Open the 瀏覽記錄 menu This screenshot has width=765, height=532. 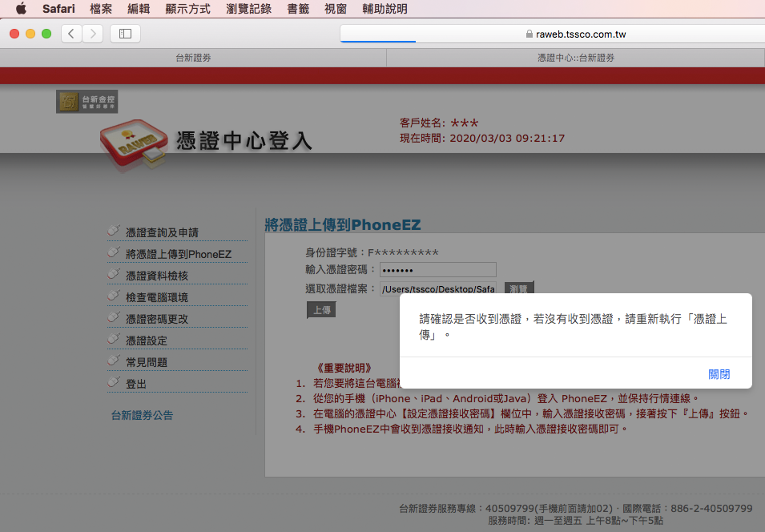click(249, 8)
